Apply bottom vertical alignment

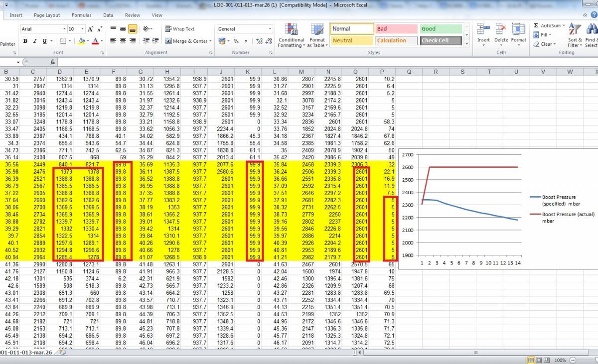133,29
